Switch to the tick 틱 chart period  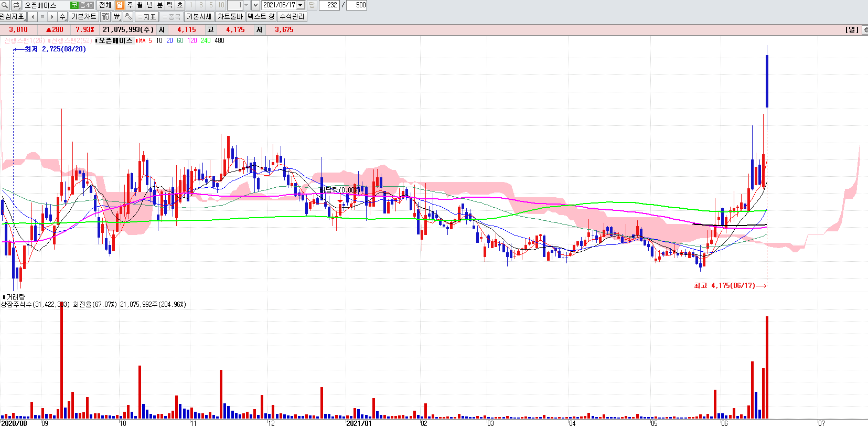[x=170, y=5]
